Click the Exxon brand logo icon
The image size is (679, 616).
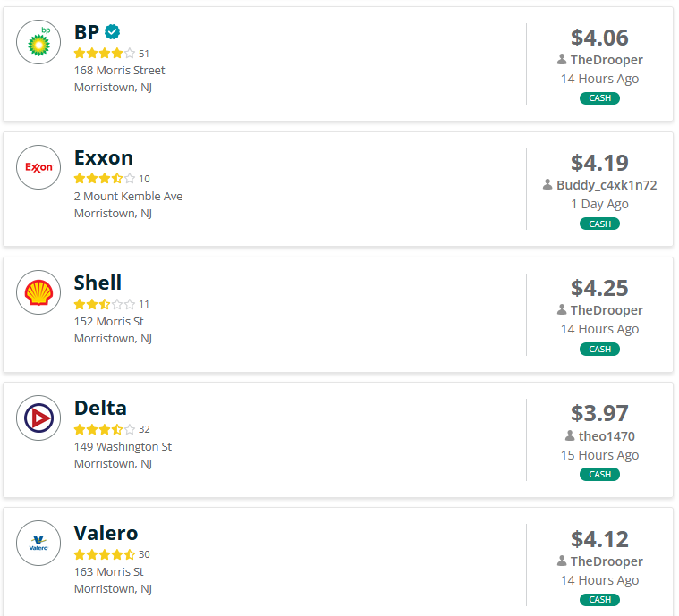pyautogui.click(x=38, y=167)
